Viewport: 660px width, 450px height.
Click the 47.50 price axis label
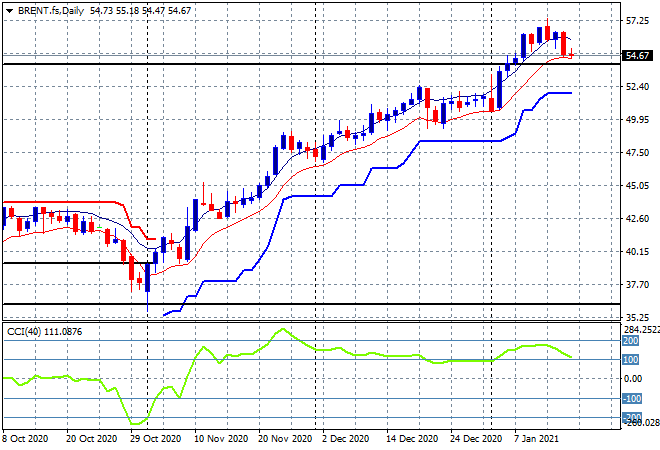(x=637, y=153)
